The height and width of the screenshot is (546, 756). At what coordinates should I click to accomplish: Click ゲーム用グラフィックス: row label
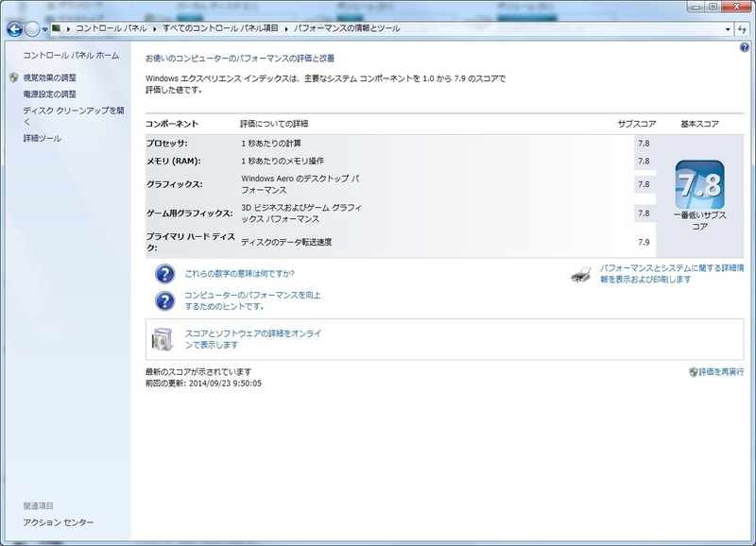(190, 213)
